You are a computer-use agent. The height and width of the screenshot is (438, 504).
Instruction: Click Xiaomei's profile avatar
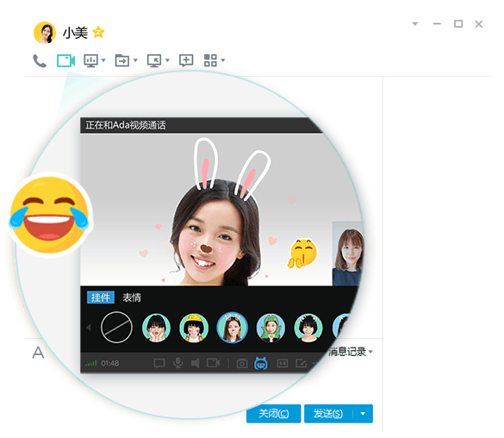45,33
